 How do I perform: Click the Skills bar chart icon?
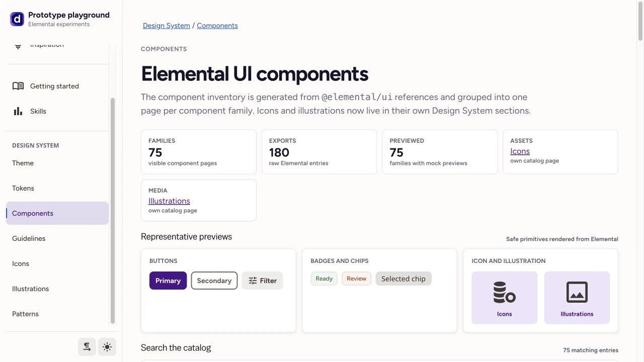pyautogui.click(x=18, y=111)
